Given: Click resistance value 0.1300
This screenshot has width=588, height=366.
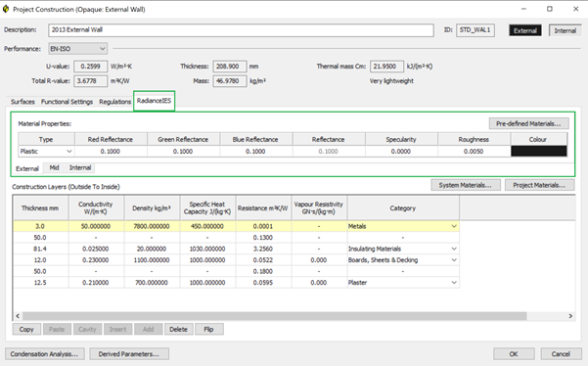Looking at the screenshot, I should pos(263,238).
